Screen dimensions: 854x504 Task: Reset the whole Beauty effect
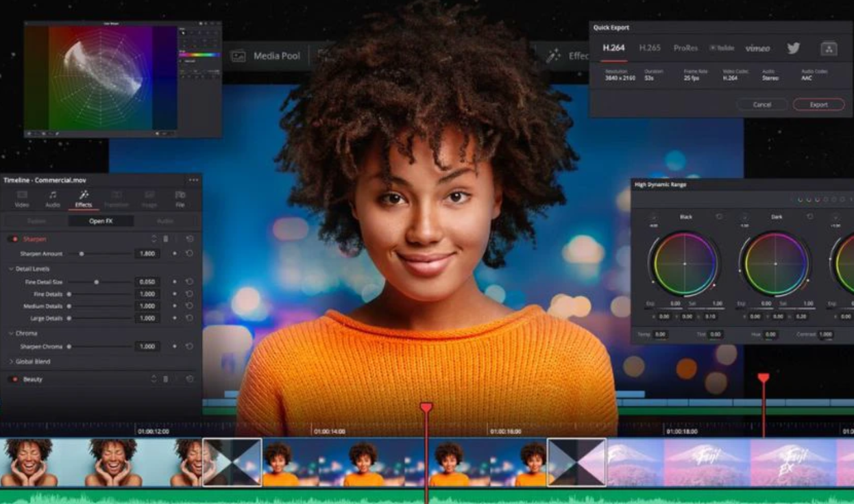tap(189, 379)
